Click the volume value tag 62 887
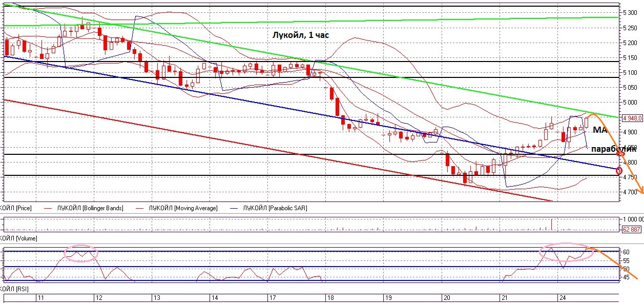This screenshot has width=644, height=303. pos(633,229)
